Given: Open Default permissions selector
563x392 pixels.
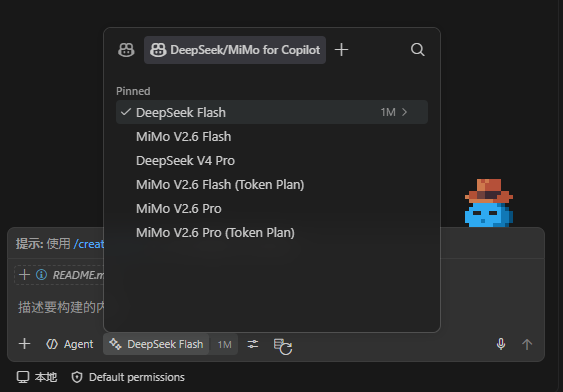Looking at the screenshot, I should point(128,377).
